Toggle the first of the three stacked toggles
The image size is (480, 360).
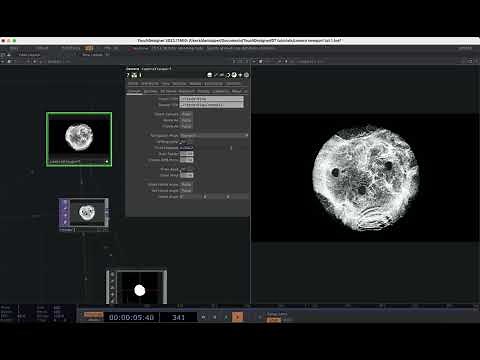coord(186,114)
